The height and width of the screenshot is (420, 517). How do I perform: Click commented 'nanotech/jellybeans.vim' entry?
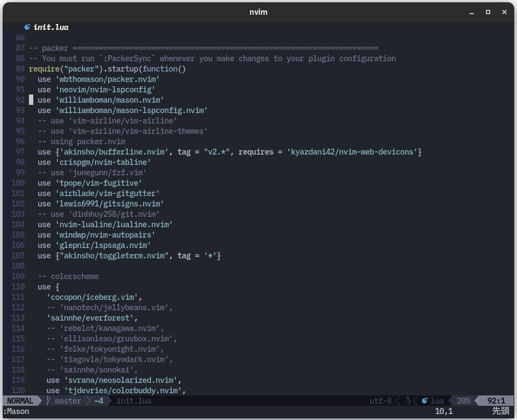(x=110, y=307)
